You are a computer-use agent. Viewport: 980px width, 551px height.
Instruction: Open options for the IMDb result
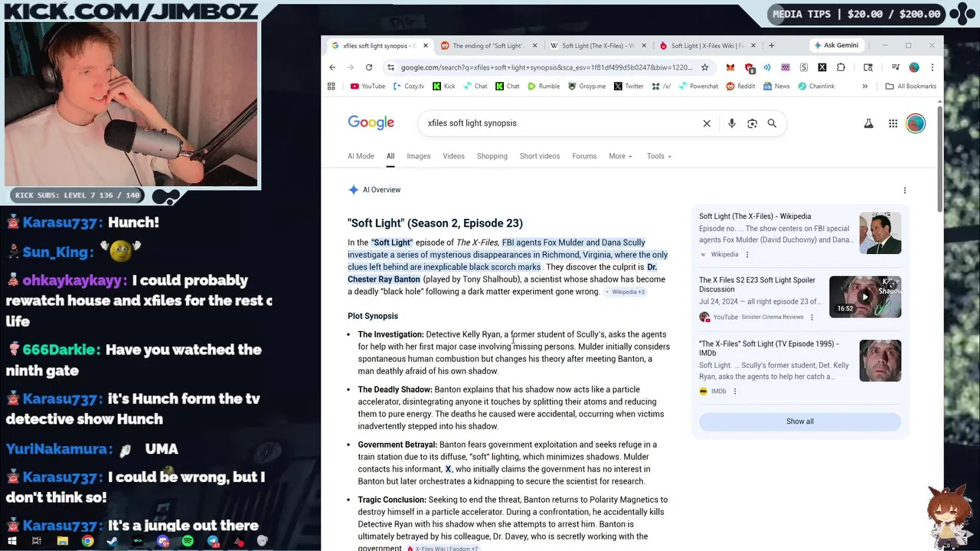coord(735,391)
